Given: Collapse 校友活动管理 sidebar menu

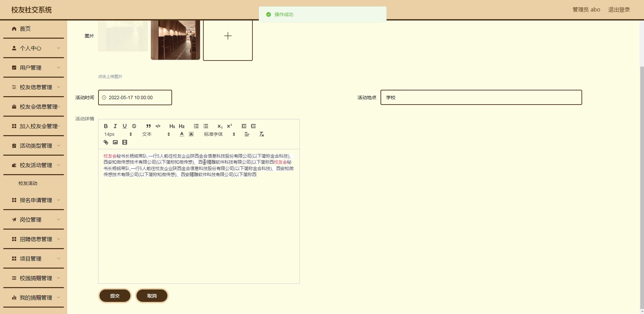Looking at the screenshot, I should 34,165.
